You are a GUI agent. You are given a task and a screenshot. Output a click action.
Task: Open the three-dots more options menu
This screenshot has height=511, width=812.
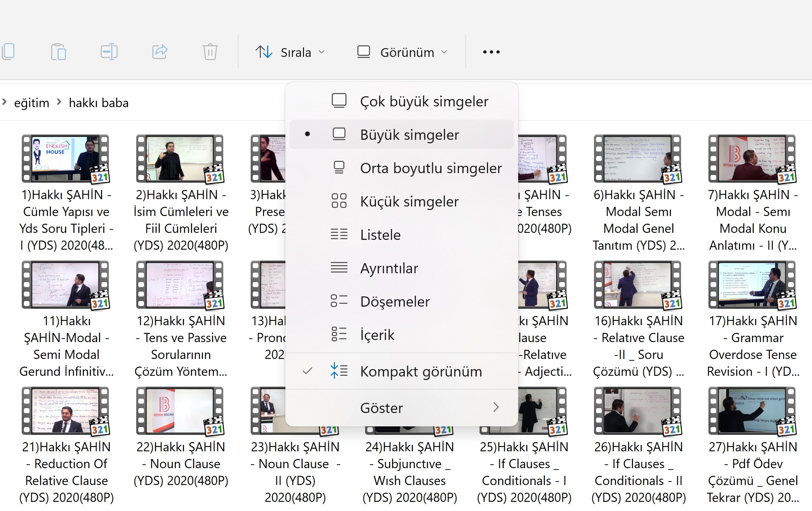point(491,52)
